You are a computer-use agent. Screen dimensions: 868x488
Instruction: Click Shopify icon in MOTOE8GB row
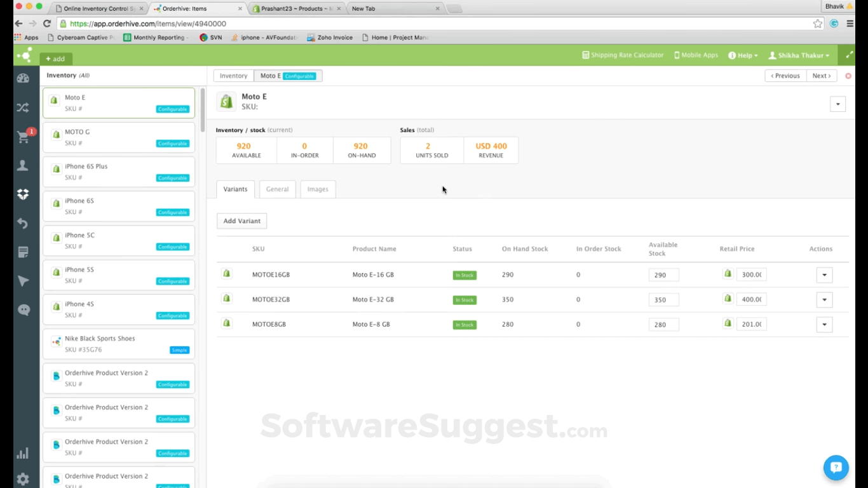(x=226, y=323)
